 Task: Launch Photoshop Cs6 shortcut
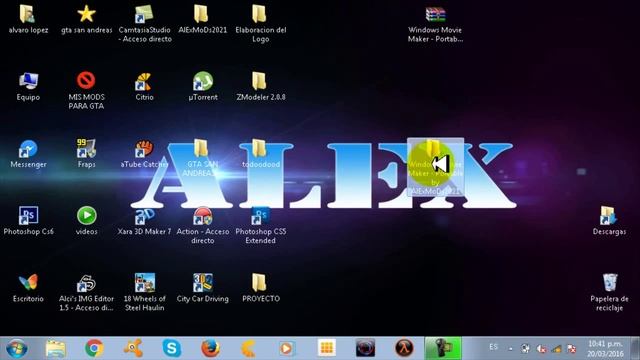[28, 221]
